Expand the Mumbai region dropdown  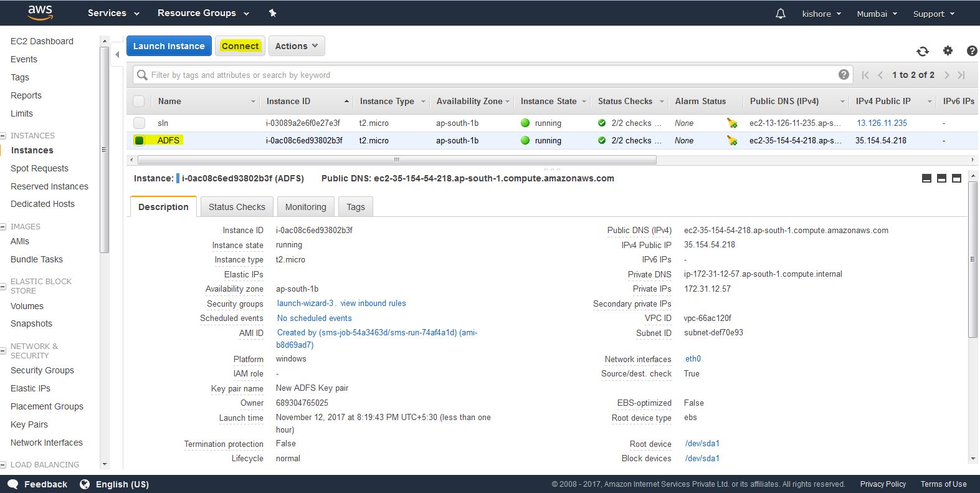(x=877, y=14)
